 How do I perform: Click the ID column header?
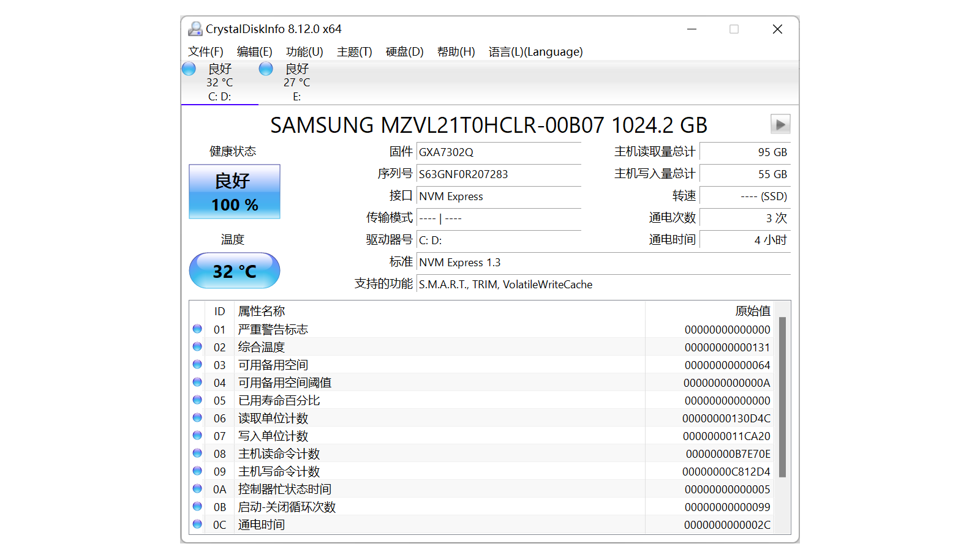point(219,311)
